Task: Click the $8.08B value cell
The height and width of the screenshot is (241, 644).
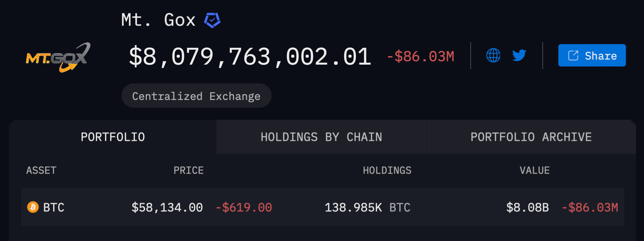Action: (527, 207)
